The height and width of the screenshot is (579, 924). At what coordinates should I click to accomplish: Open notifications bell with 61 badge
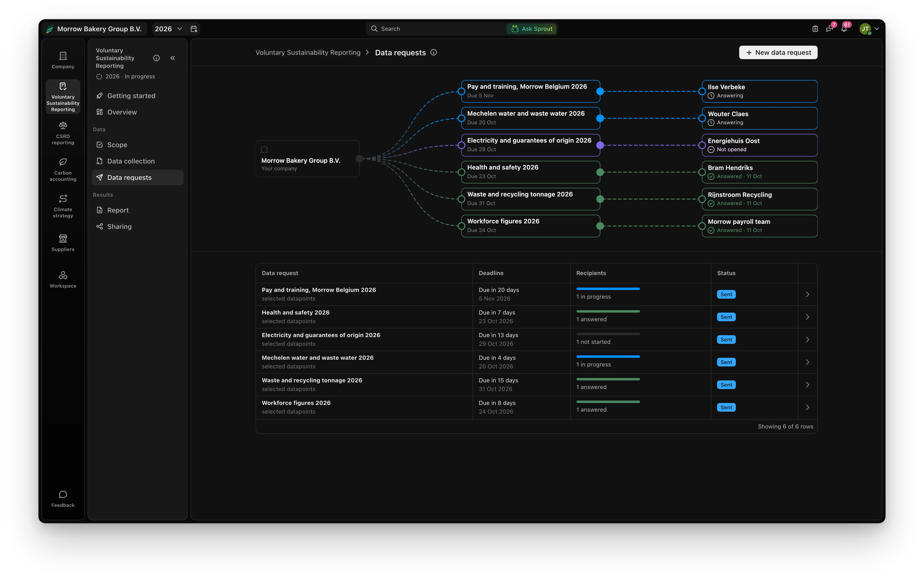[x=844, y=29]
